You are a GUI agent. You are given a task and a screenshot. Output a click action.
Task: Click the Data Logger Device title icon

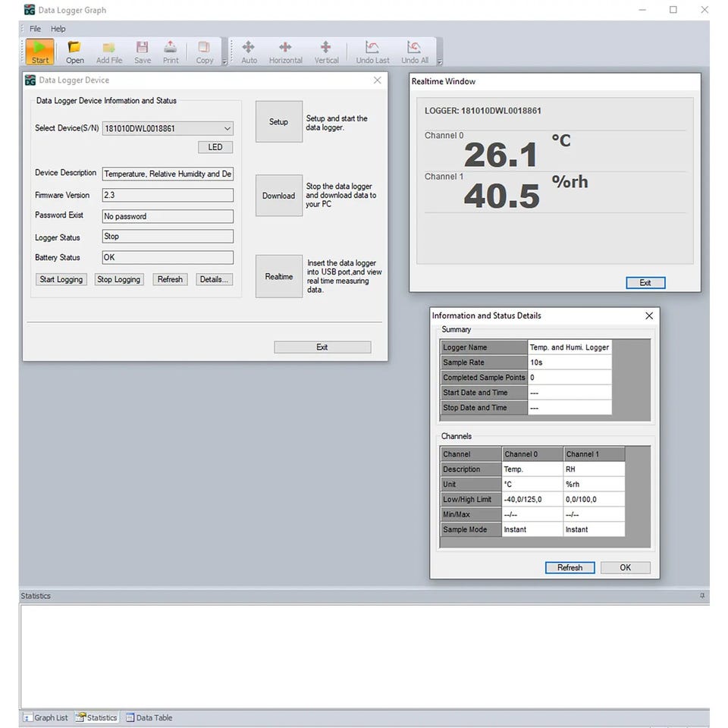[x=30, y=80]
